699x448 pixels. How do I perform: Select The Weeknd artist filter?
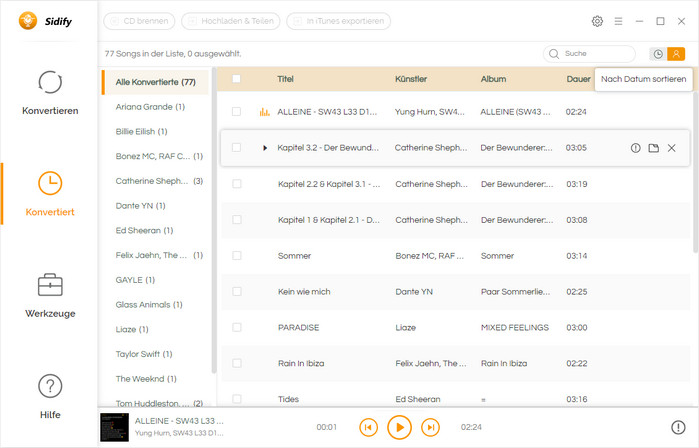(146, 379)
